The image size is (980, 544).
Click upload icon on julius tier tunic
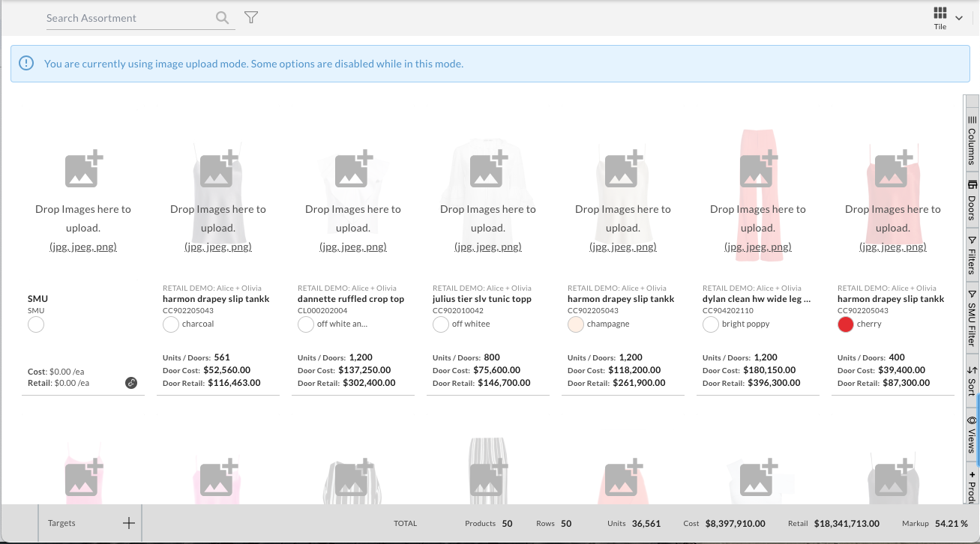click(x=488, y=169)
